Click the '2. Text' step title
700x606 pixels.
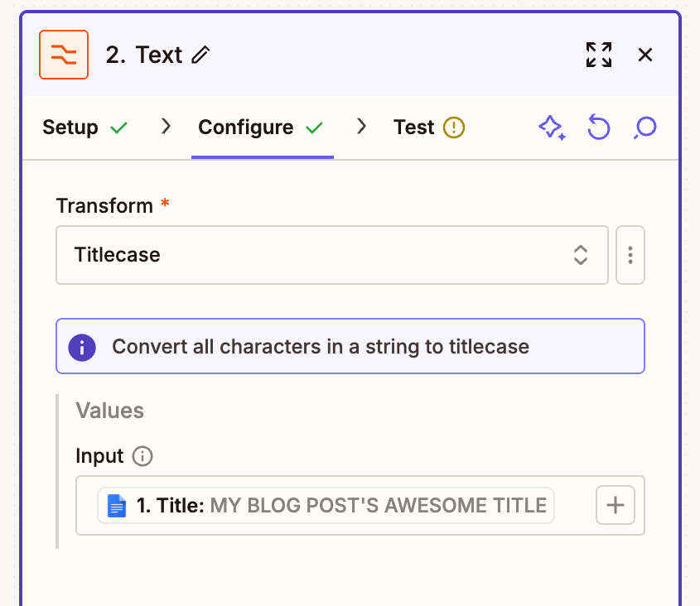(x=144, y=55)
